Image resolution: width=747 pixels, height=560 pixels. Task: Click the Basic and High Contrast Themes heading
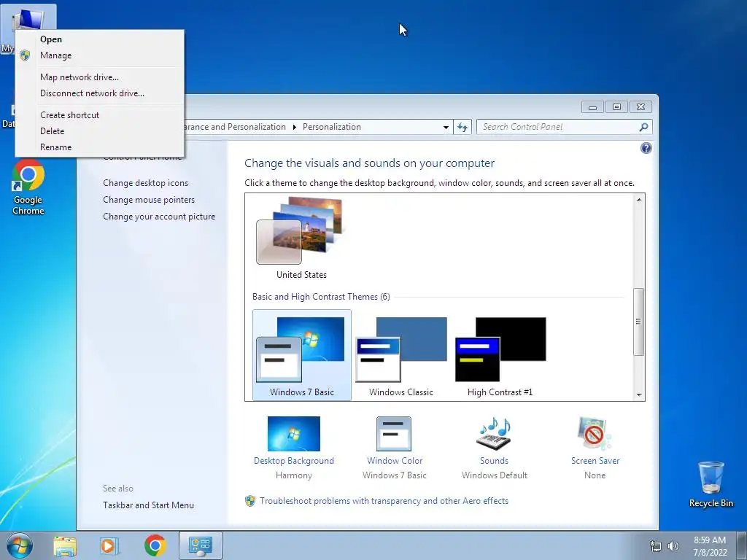321,297
